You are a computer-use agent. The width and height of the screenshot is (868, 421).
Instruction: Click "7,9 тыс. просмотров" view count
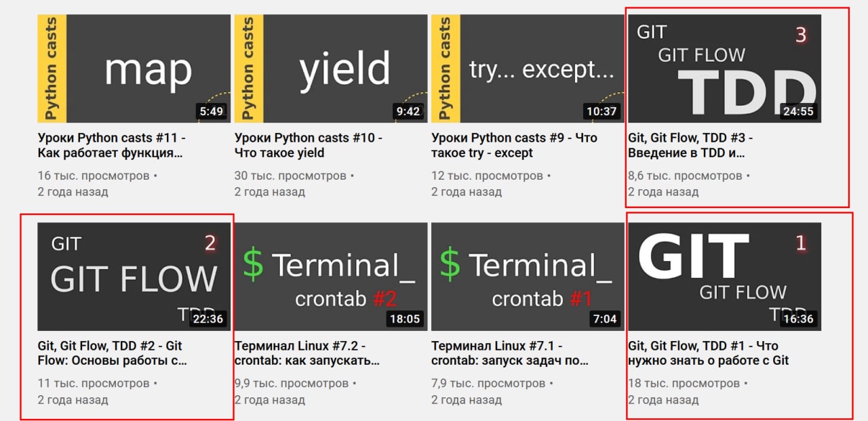pyautogui.click(x=488, y=384)
